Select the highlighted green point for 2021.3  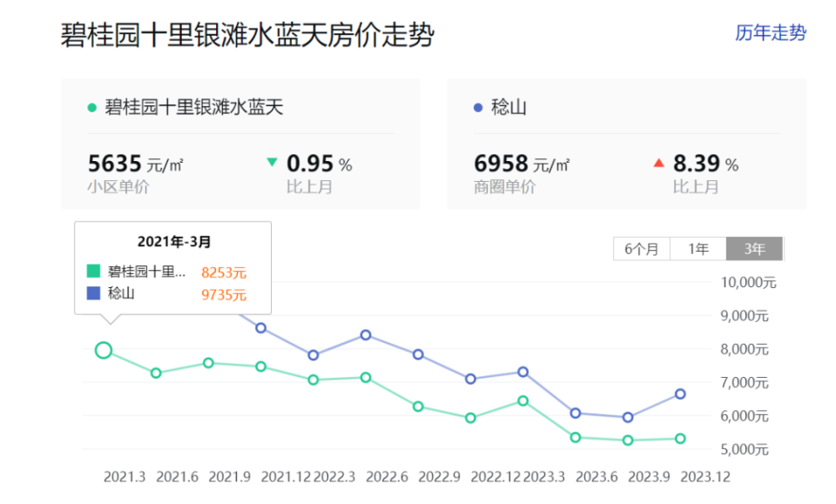pos(104,350)
